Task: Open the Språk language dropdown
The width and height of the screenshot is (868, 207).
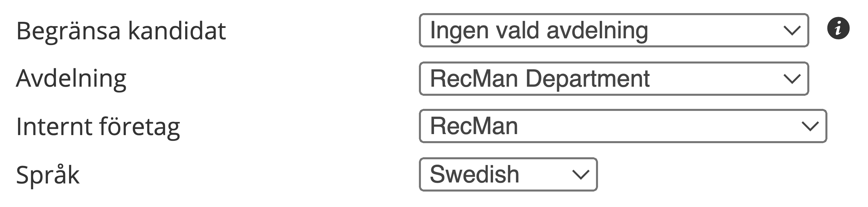Action: click(508, 175)
